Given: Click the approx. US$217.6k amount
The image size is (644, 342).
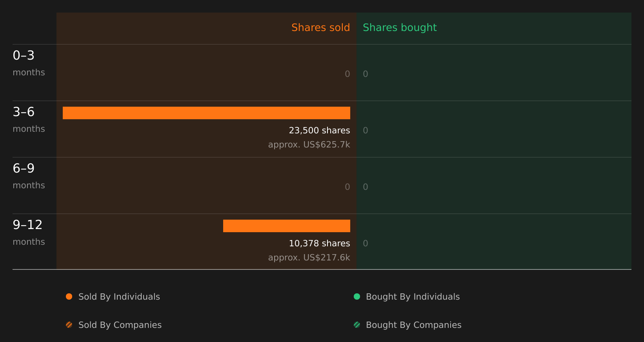Looking at the screenshot, I should (309, 257).
